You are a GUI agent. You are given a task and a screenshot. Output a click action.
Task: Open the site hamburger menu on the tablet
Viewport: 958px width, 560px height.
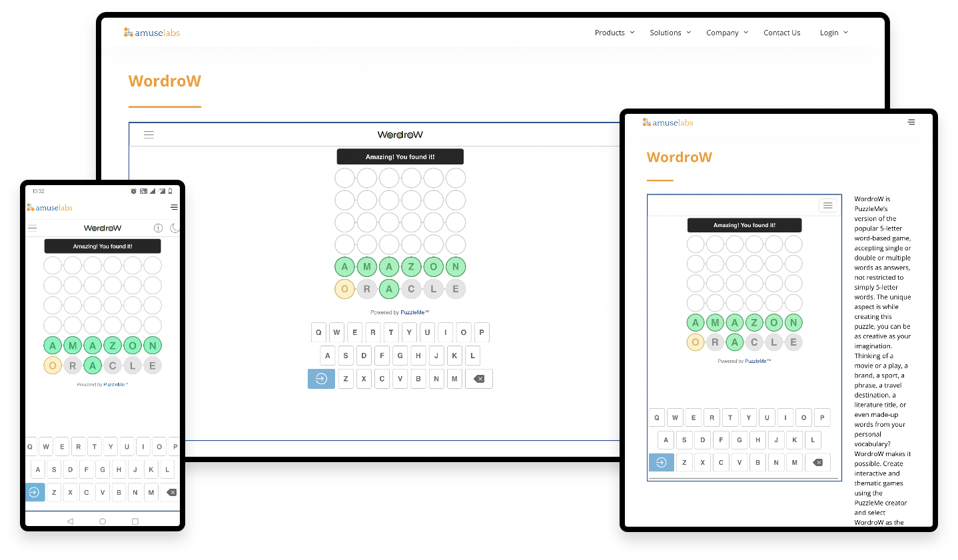[911, 123]
